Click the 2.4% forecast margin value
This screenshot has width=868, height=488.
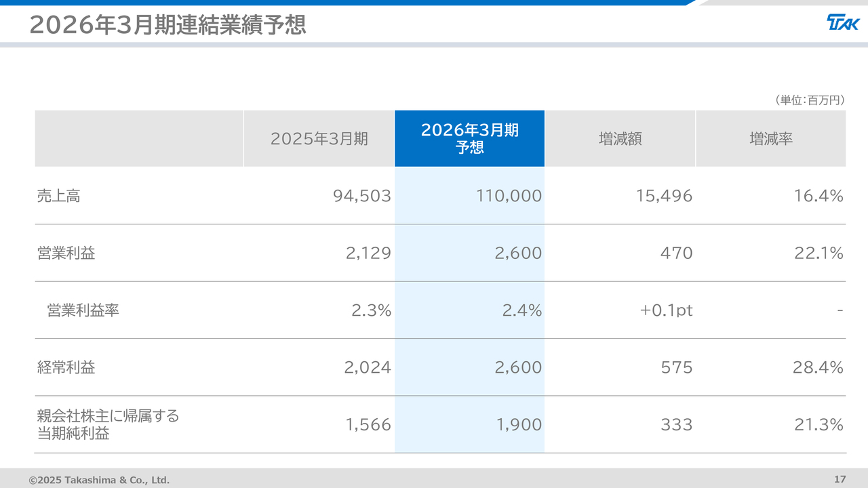521,310
